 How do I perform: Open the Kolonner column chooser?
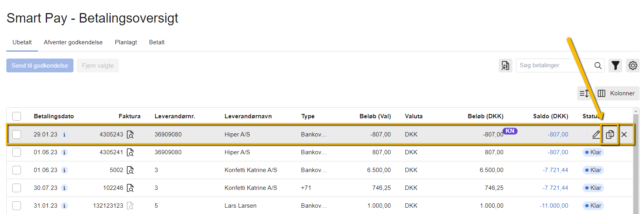617,93
